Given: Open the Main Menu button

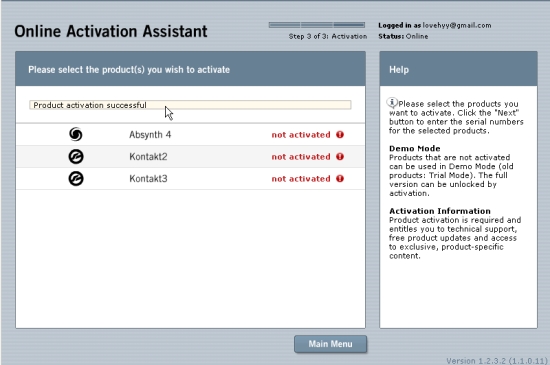Looking at the screenshot, I should (330, 344).
